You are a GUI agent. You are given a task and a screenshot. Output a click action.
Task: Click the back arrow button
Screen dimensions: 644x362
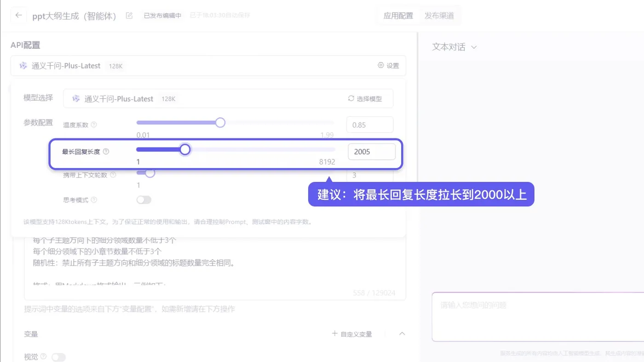click(18, 15)
